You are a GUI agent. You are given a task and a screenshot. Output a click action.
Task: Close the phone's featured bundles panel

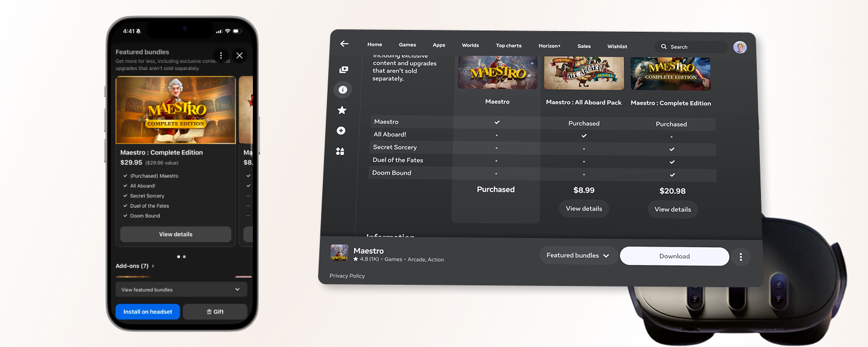240,55
